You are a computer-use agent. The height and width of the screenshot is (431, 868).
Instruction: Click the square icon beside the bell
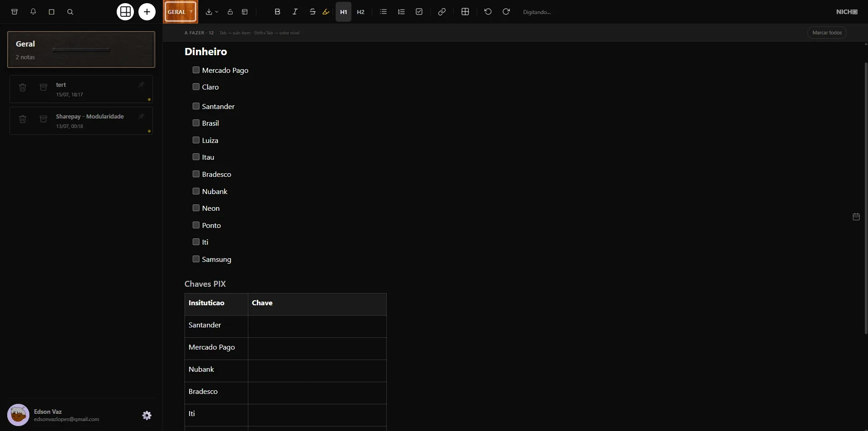click(52, 12)
